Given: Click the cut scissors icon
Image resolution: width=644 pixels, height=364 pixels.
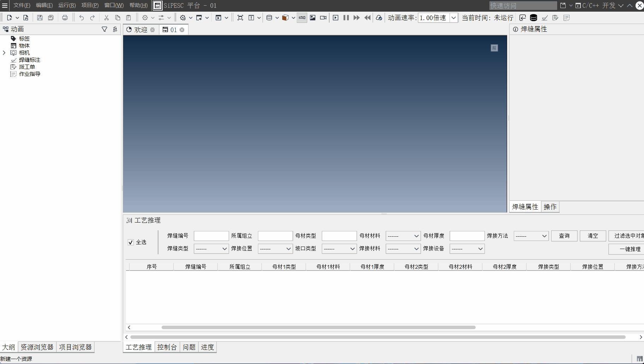Looking at the screenshot, I should 106,18.
